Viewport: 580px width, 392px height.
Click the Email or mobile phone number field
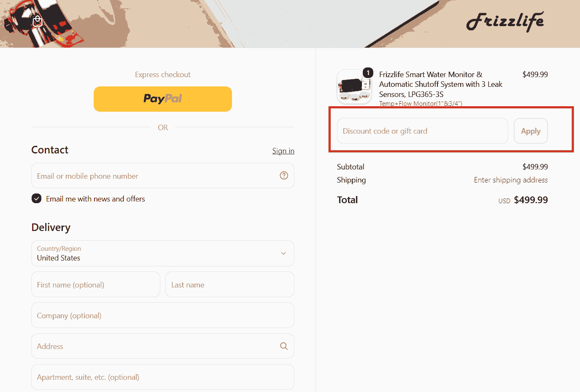pos(163,176)
